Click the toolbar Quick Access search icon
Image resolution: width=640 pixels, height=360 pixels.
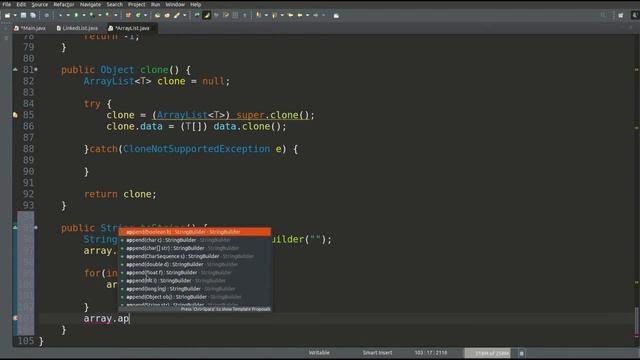603,16
